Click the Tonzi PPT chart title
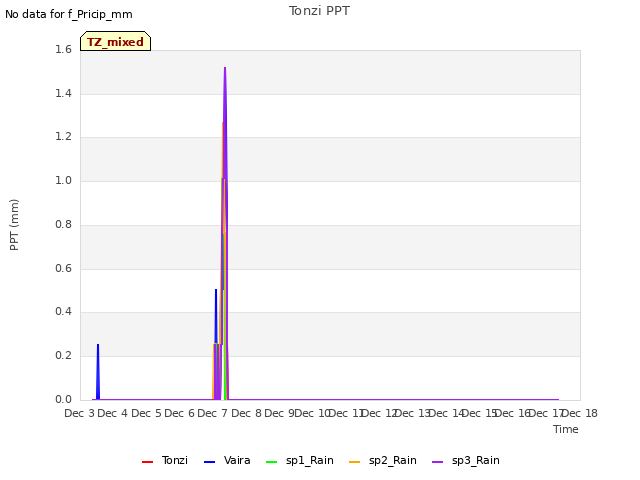This screenshot has width=640, height=480. pyautogui.click(x=319, y=11)
